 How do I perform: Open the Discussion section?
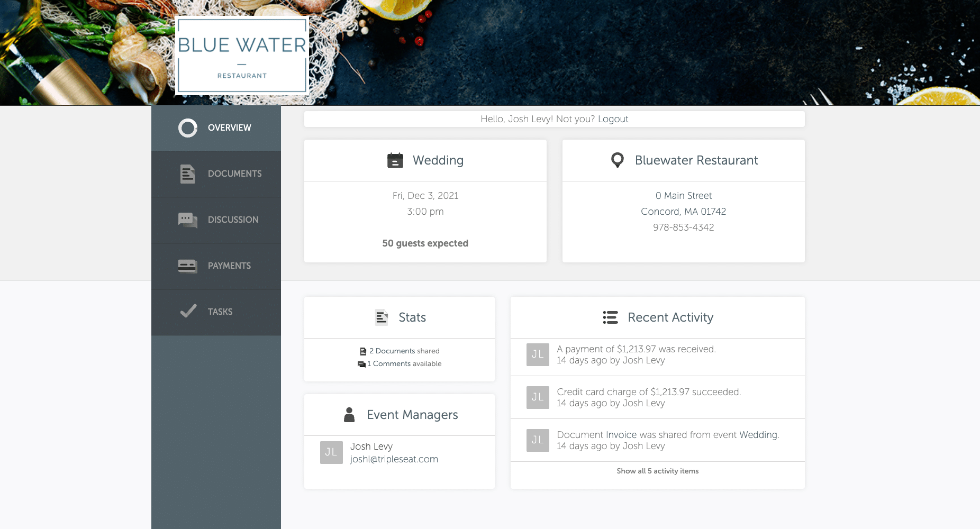coord(233,220)
